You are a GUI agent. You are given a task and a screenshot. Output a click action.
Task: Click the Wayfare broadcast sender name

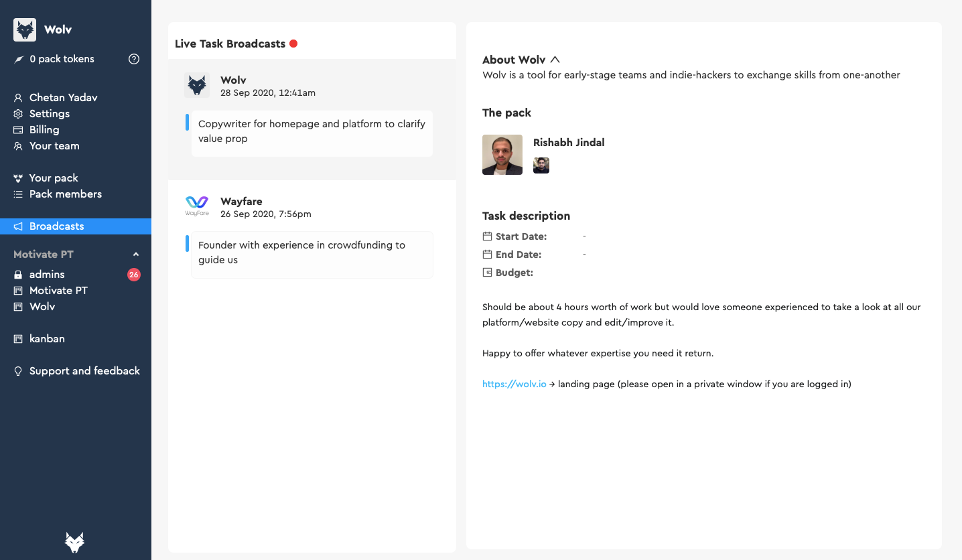[241, 202]
